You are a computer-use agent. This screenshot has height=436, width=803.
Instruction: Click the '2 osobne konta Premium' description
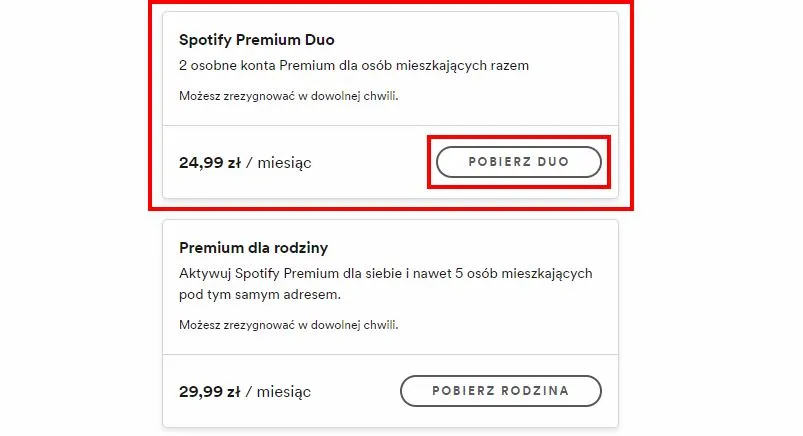[353, 66]
